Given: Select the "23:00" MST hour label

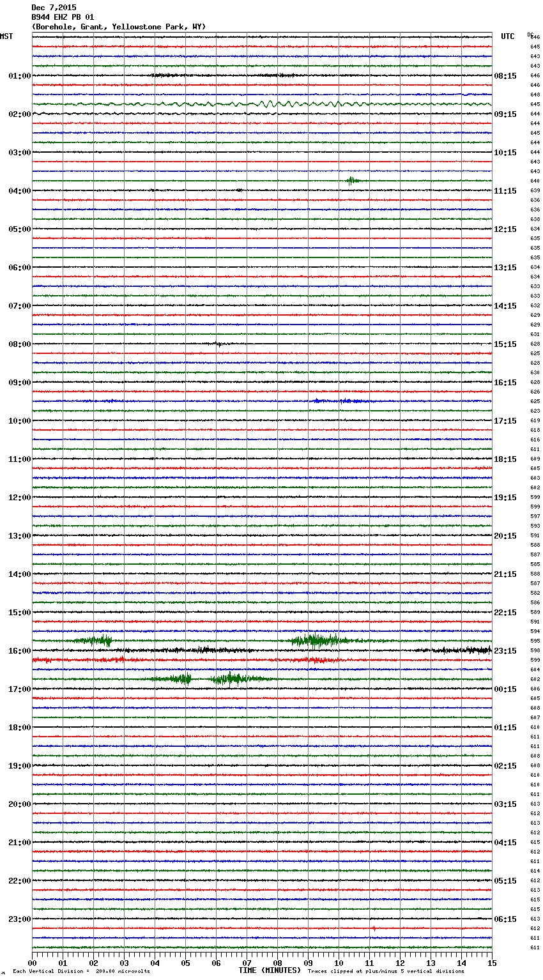Looking at the screenshot, I should tap(19, 919).
